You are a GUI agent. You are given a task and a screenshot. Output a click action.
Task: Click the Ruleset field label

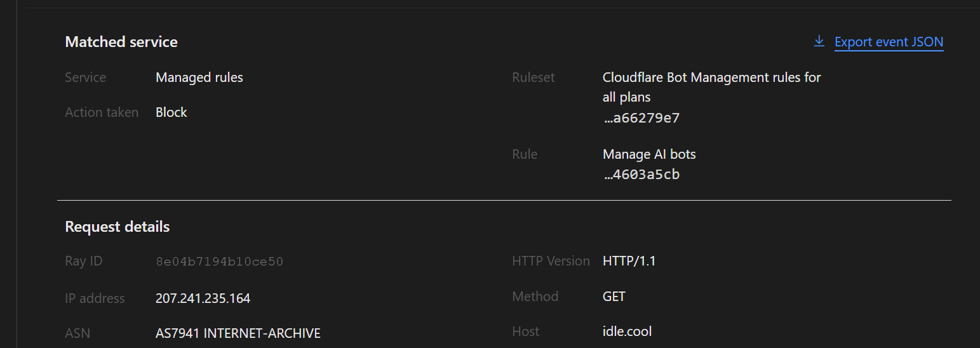click(534, 77)
